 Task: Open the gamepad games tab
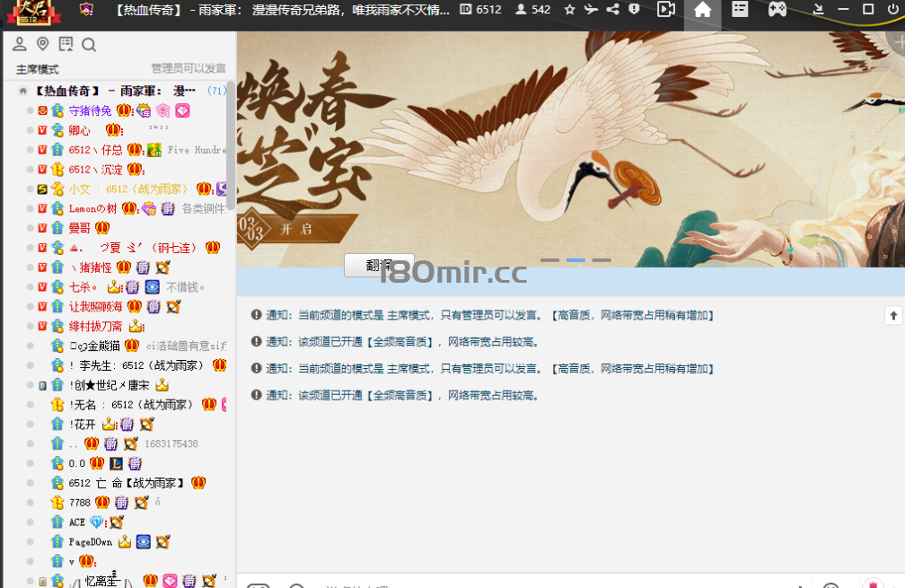pyautogui.click(x=777, y=10)
